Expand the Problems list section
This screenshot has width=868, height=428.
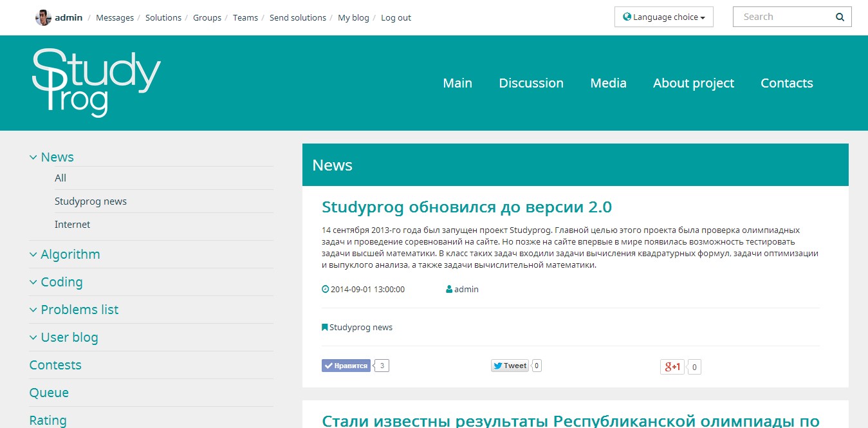(74, 310)
